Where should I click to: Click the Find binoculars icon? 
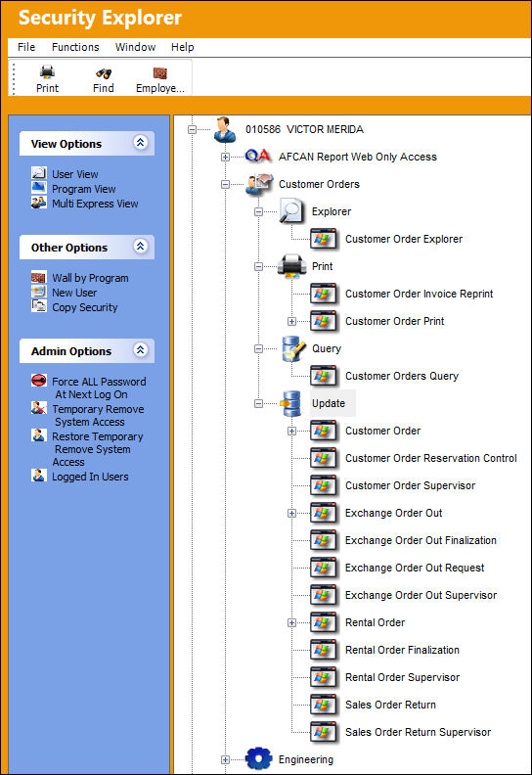point(104,73)
